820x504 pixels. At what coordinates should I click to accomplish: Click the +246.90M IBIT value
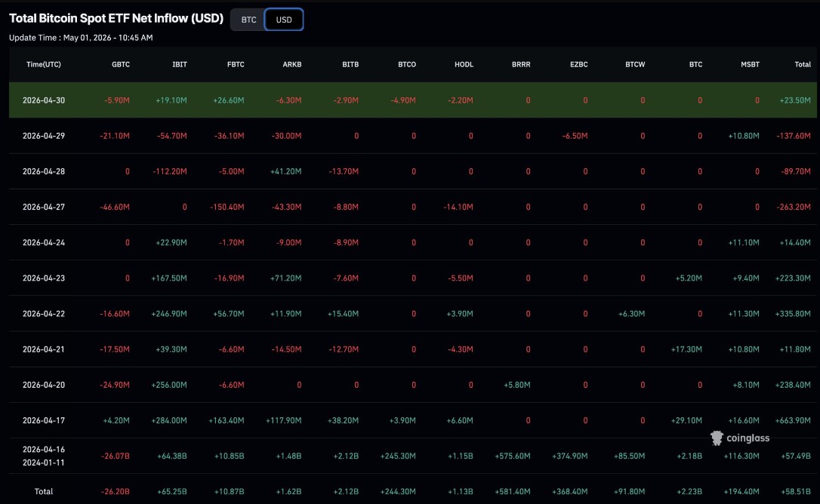tap(169, 314)
